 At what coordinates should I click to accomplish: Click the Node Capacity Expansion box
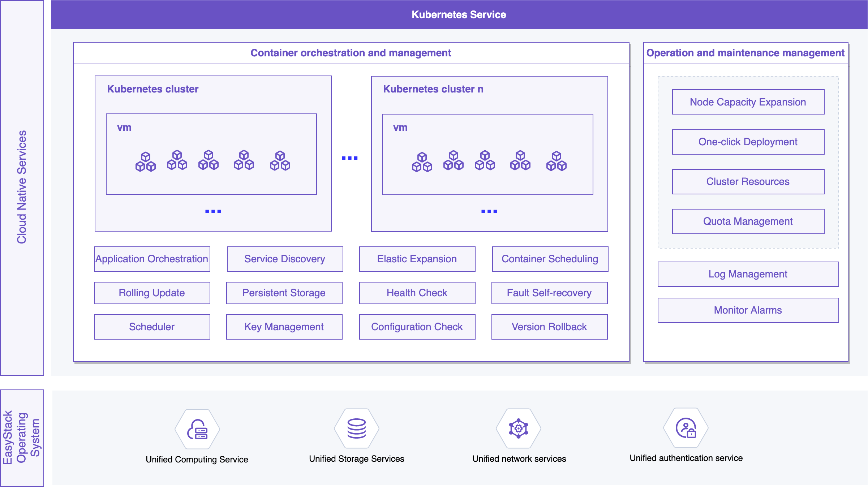[748, 102]
